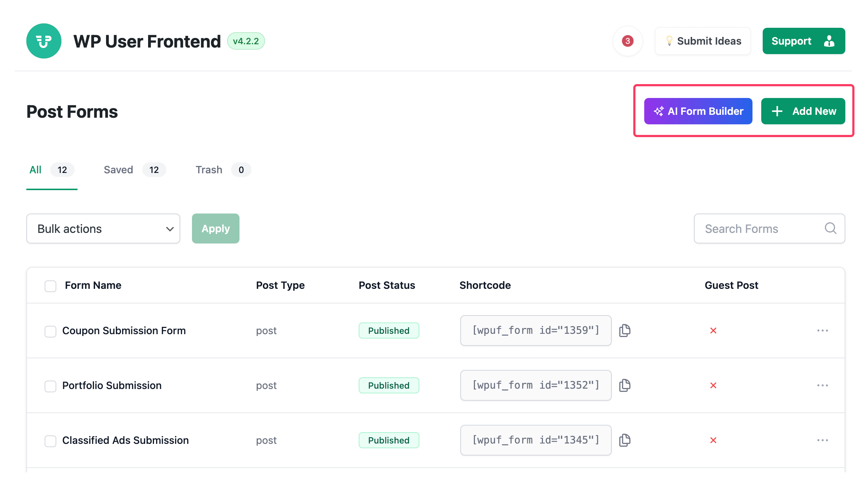Select all forms via header checkbox
The height and width of the screenshot is (487, 868).
click(50, 286)
